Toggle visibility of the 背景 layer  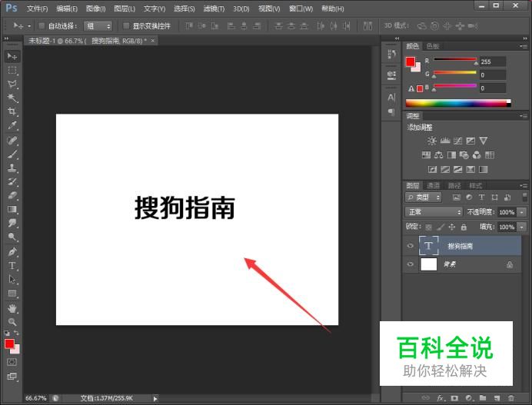[410, 264]
